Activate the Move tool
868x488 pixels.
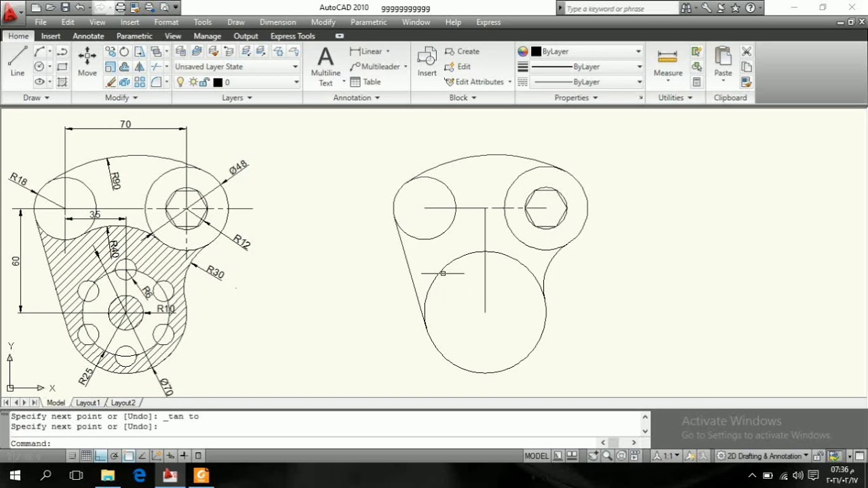click(87, 61)
